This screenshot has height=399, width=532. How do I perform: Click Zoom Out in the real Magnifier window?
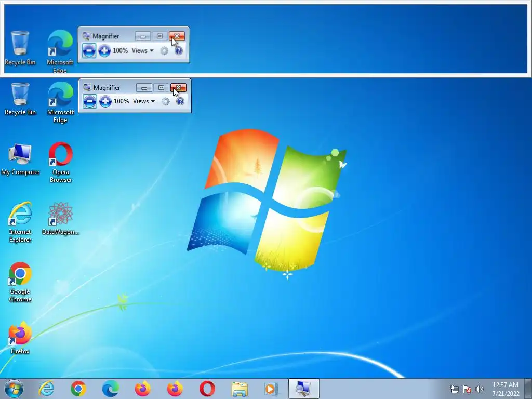(89, 101)
